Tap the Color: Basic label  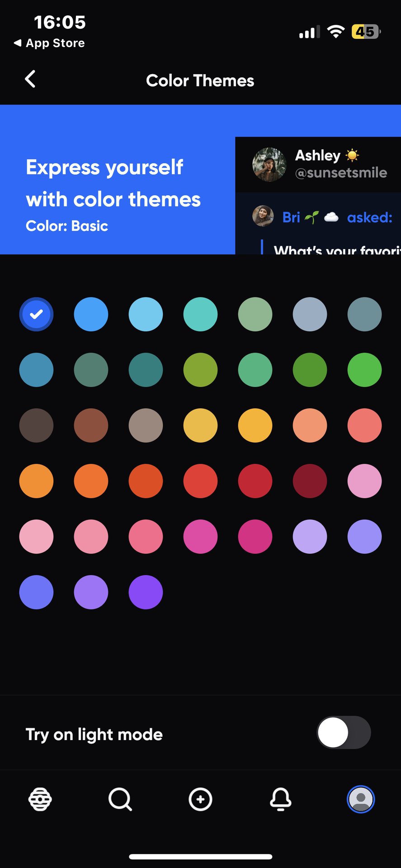67,226
